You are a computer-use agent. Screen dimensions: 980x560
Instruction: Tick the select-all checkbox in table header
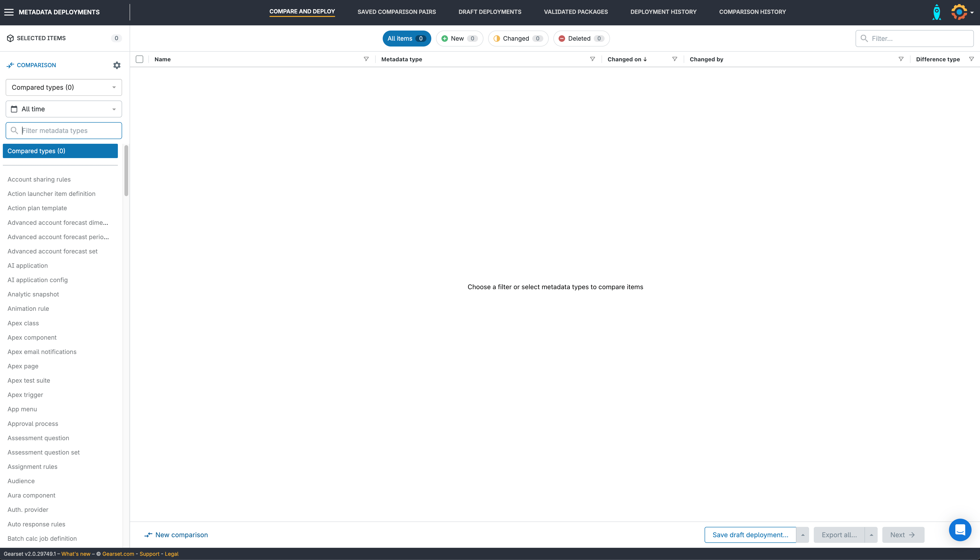pyautogui.click(x=139, y=59)
